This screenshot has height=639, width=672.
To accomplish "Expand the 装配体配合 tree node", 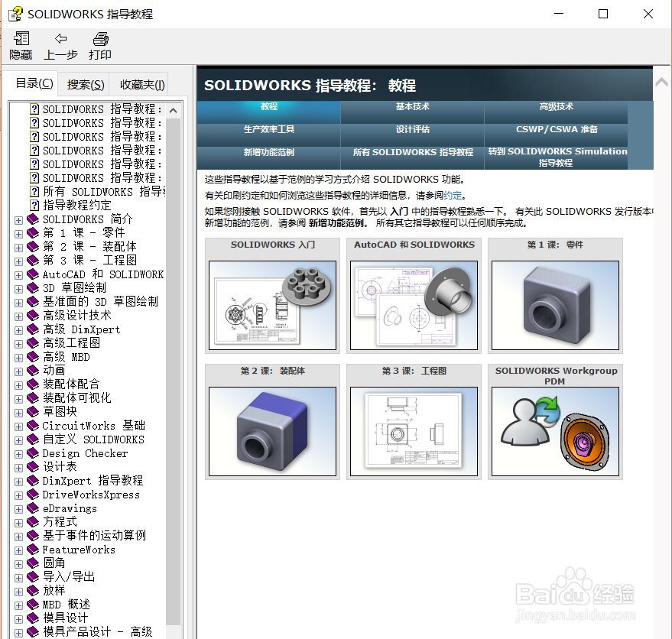I will (x=18, y=385).
